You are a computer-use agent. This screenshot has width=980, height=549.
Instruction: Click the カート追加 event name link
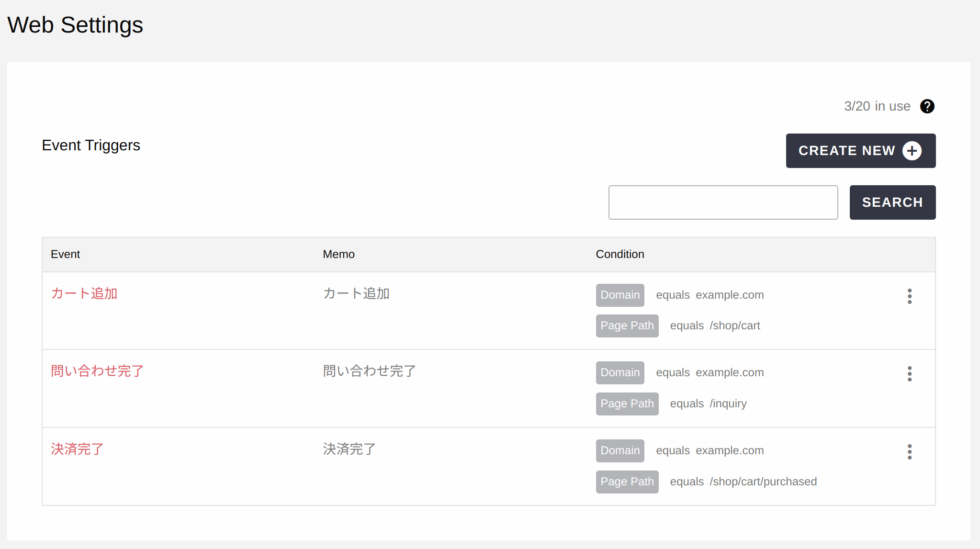(84, 292)
